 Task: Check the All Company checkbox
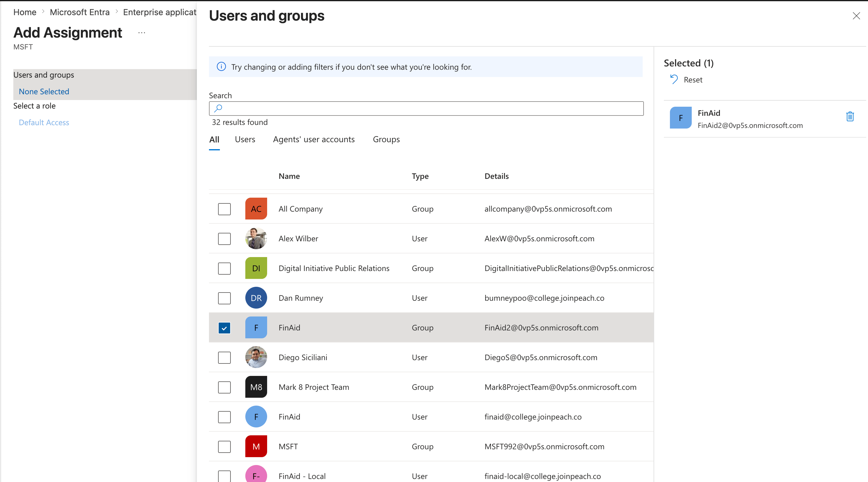coord(224,209)
